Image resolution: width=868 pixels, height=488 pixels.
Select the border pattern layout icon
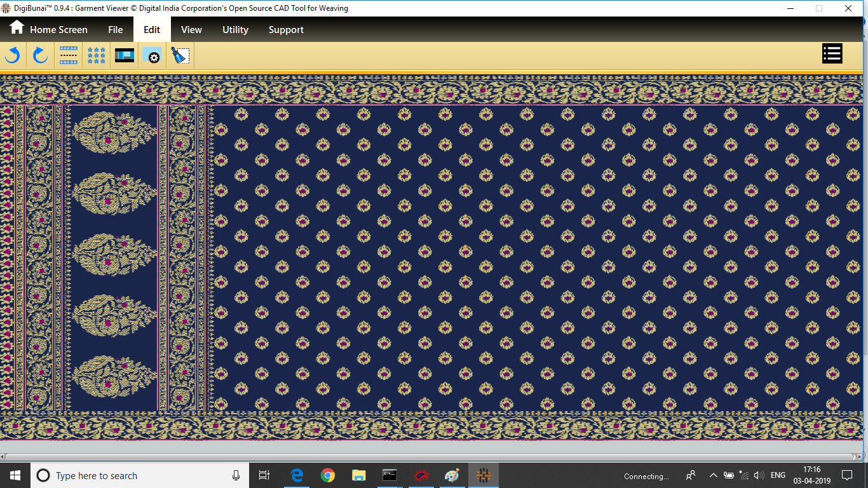pyautogui.click(x=69, y=56)
